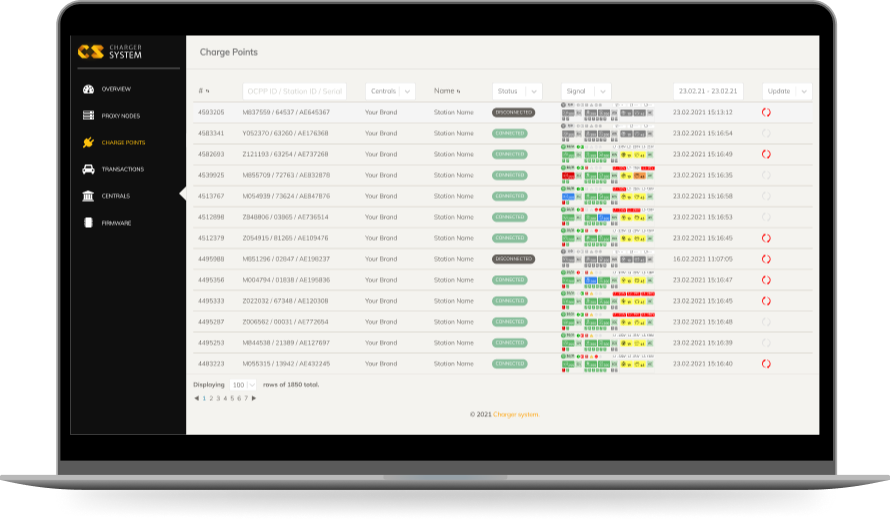
Task: Open the Status filter dropdown
Action: click(517, 91)
